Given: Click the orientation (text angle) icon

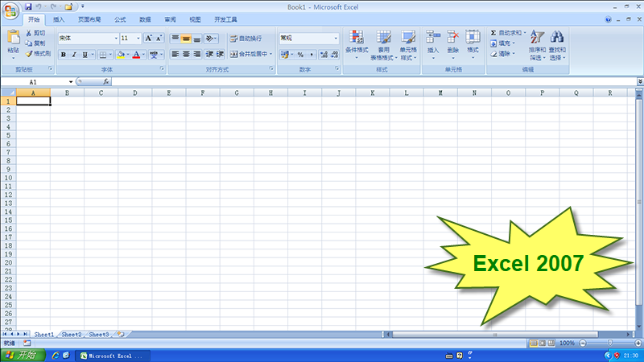Looking at the screenshot, I should 211,39.
